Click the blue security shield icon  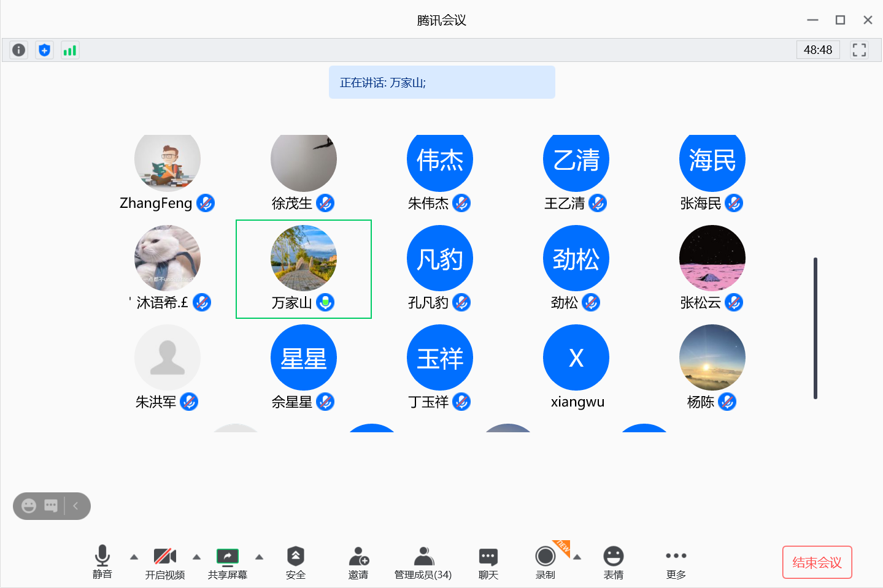click(x=44, y=50)
